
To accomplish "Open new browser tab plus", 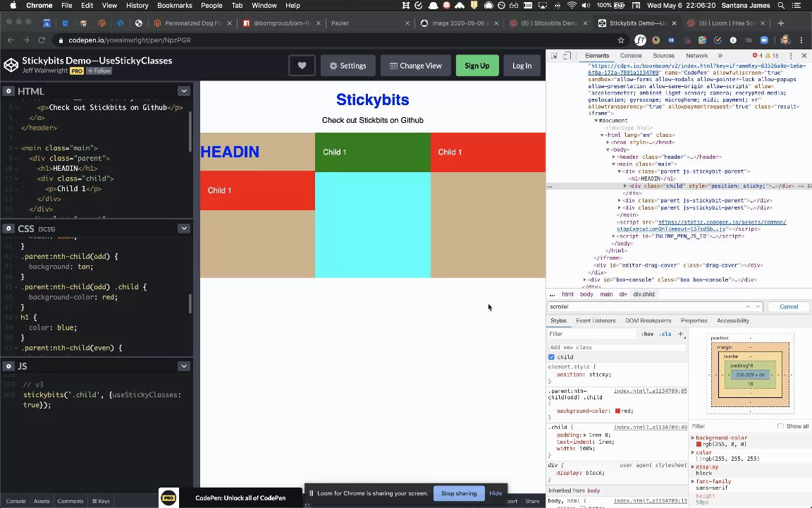I will pos(781,23).
